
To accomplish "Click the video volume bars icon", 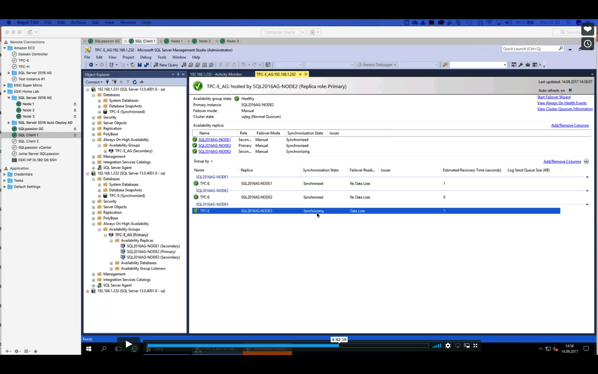I will (x=437, y=345).
